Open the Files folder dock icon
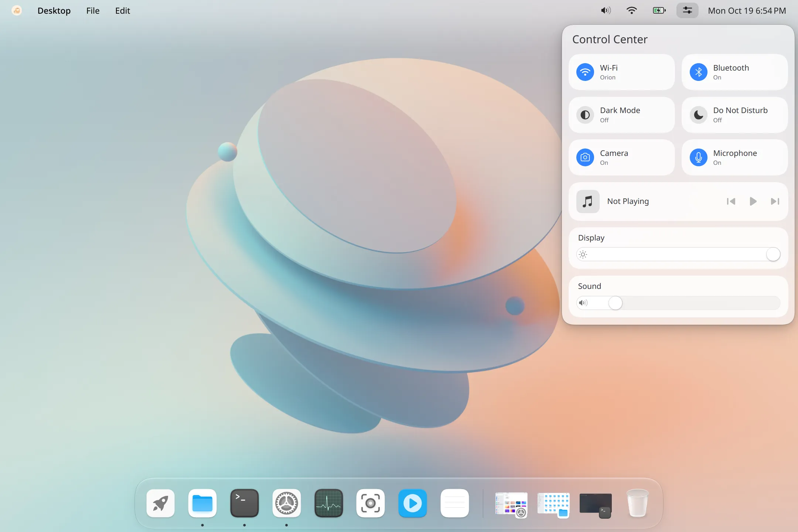 (x=202, y=503)
